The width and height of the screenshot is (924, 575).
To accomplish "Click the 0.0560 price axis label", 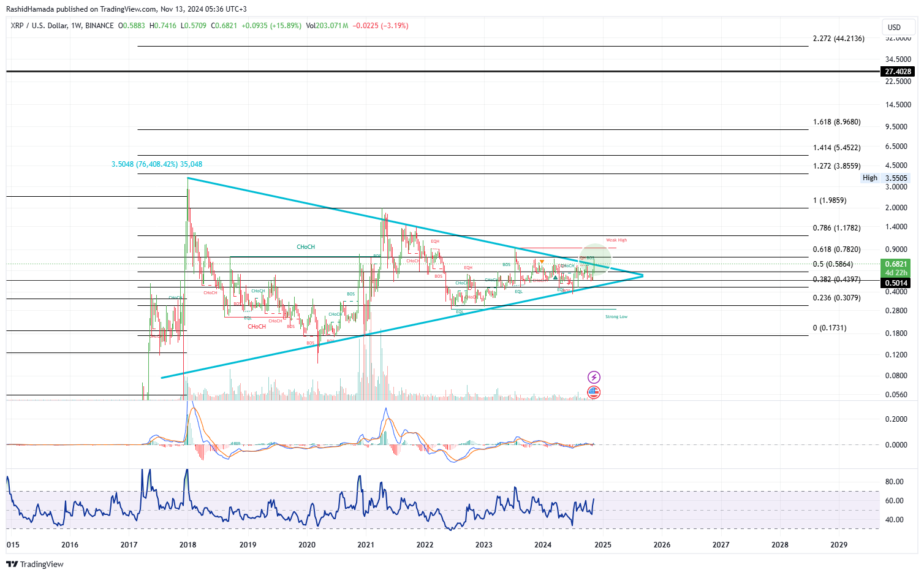I will (x=896, y=395).
